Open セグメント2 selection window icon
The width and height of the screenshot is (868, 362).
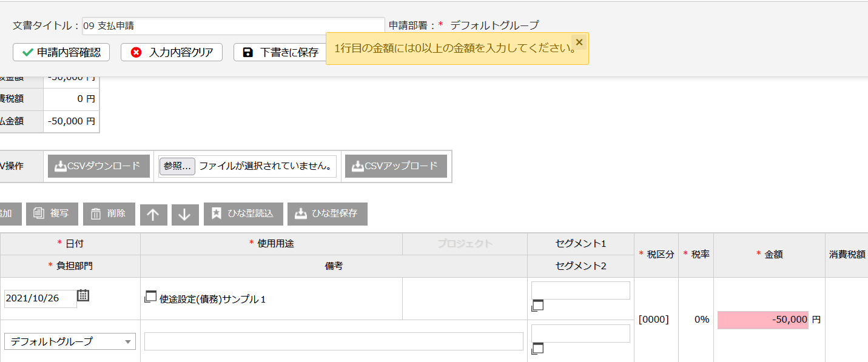pos(537,349)
